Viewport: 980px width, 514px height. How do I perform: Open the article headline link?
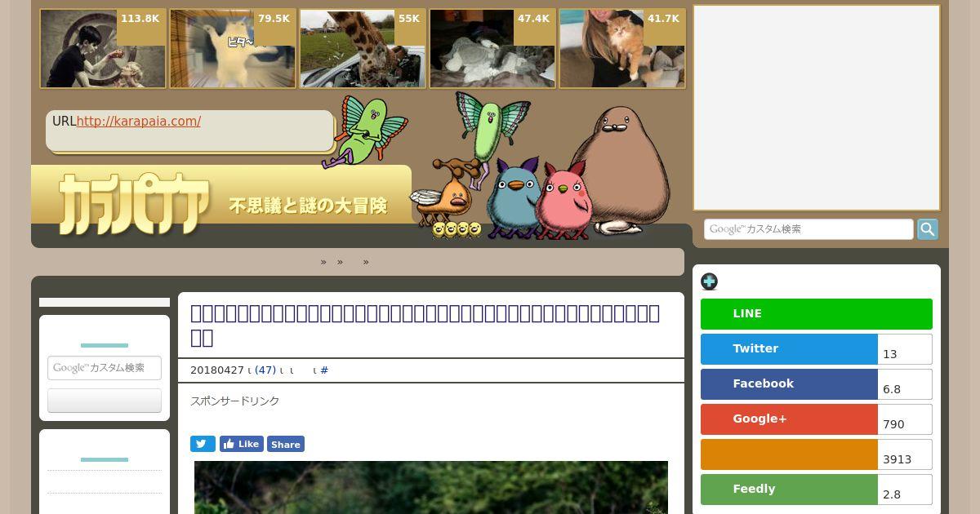(x=425, y=325)
